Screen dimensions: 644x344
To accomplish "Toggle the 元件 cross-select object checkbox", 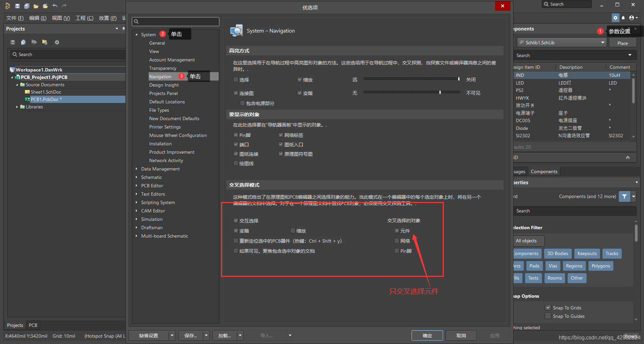I will click(397, 231).
